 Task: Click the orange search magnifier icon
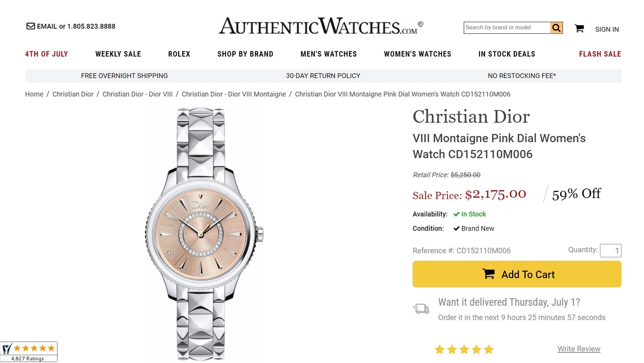point(556,28)
